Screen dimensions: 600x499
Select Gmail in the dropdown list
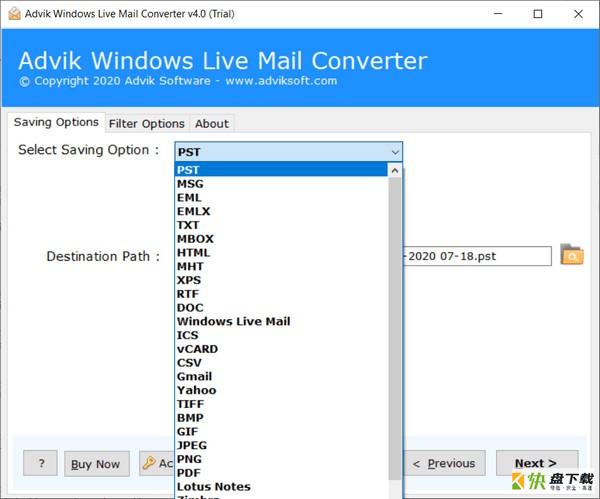point(281,377)
